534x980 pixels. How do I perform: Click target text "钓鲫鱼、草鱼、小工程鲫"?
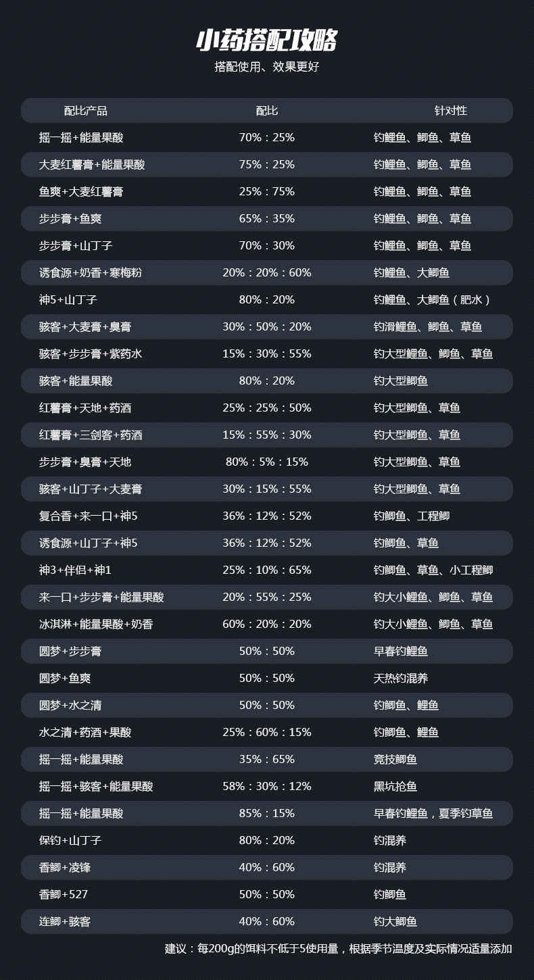point(433,570)
